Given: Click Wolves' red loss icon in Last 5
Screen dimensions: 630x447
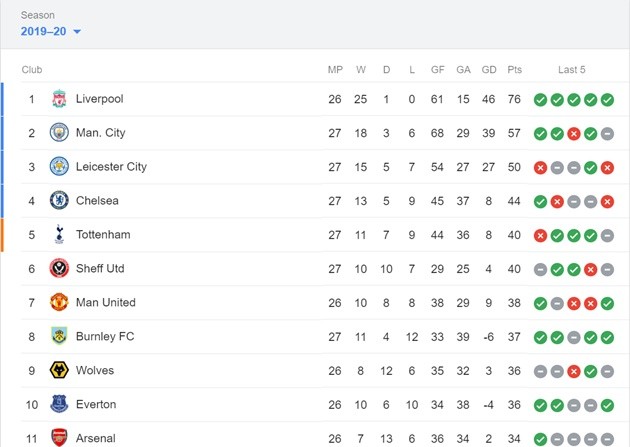Looking at the screenshot, I should pyautogui.click(x=574, y=371).
